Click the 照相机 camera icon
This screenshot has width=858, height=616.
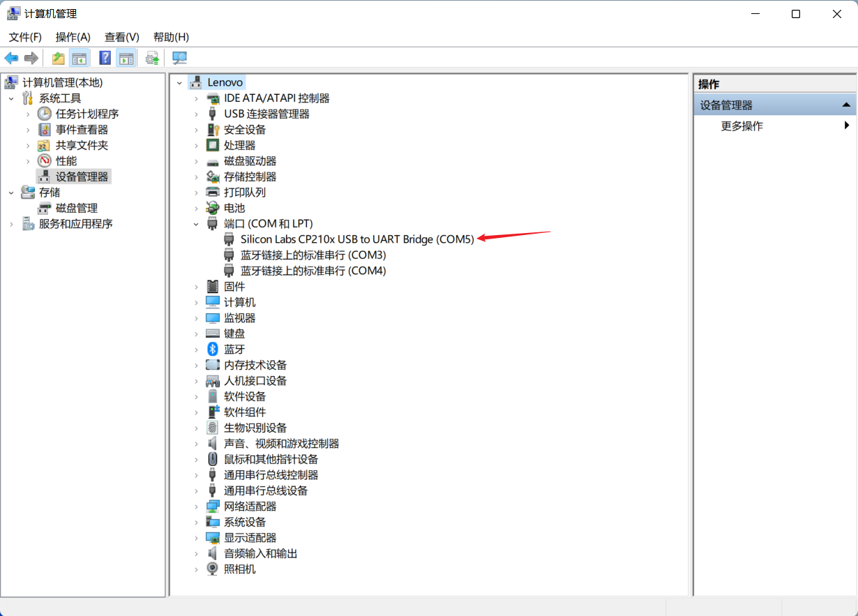pyautogui.click(x=213, y=569)
